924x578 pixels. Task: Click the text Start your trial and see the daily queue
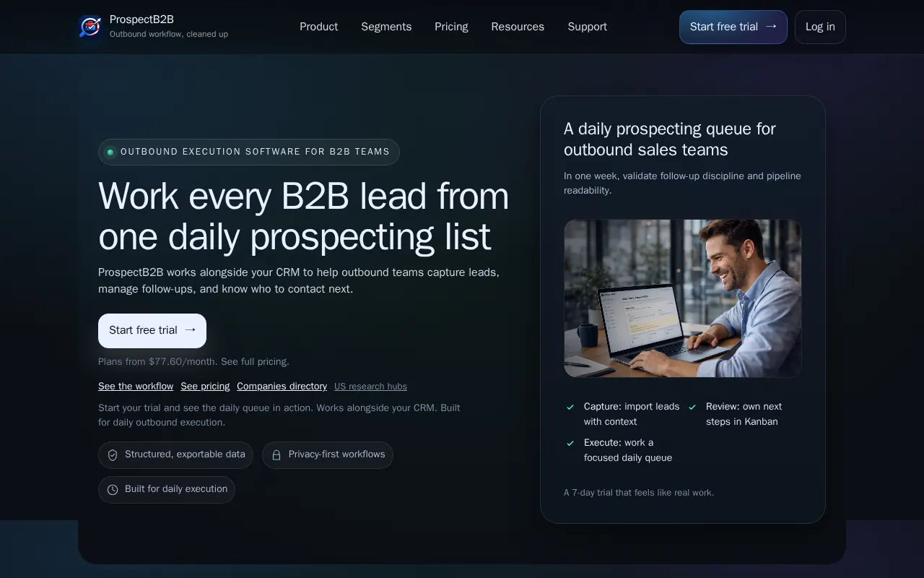click(279, 415)
